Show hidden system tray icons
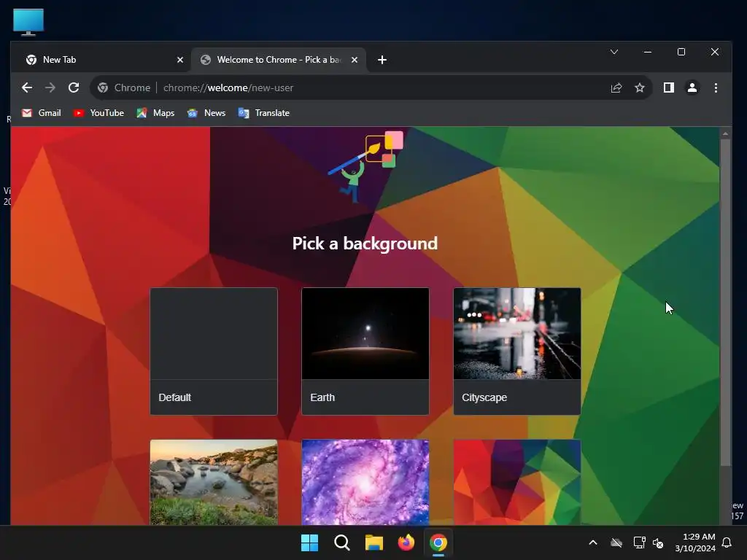747x560 pixels. point(593,542)
